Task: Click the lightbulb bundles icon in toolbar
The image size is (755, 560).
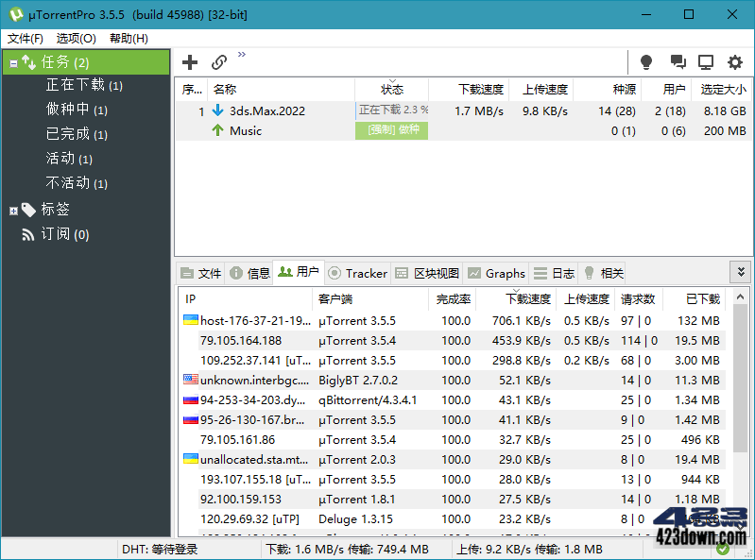Action: pyautogui.click(x=646, y=62)
